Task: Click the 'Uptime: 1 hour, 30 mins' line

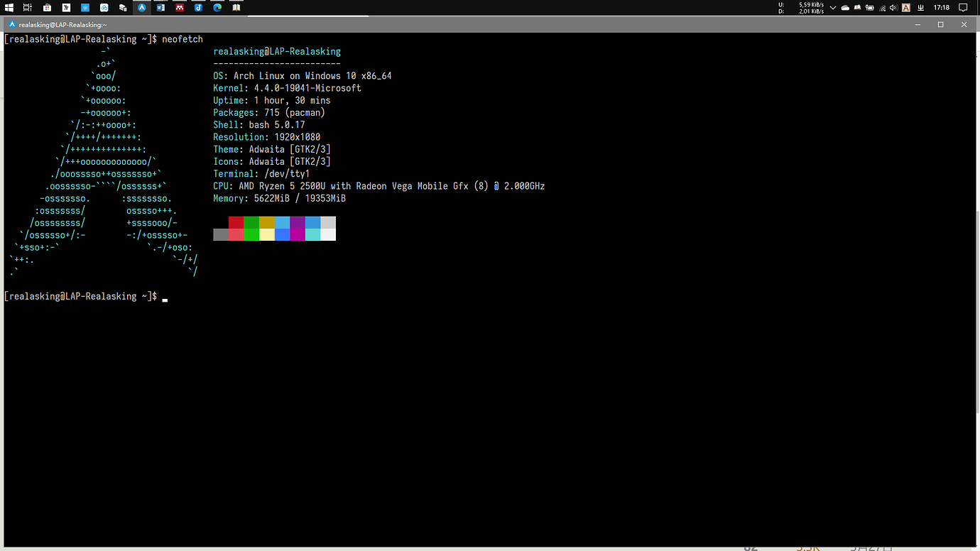Action: coord(272,100)
